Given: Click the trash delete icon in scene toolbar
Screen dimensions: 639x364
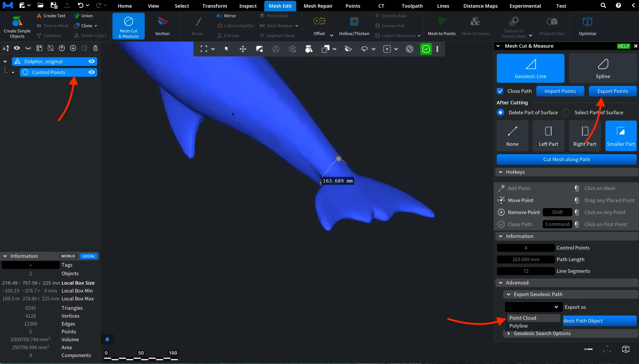Looking at the screenshot, I should pos(95,48).
